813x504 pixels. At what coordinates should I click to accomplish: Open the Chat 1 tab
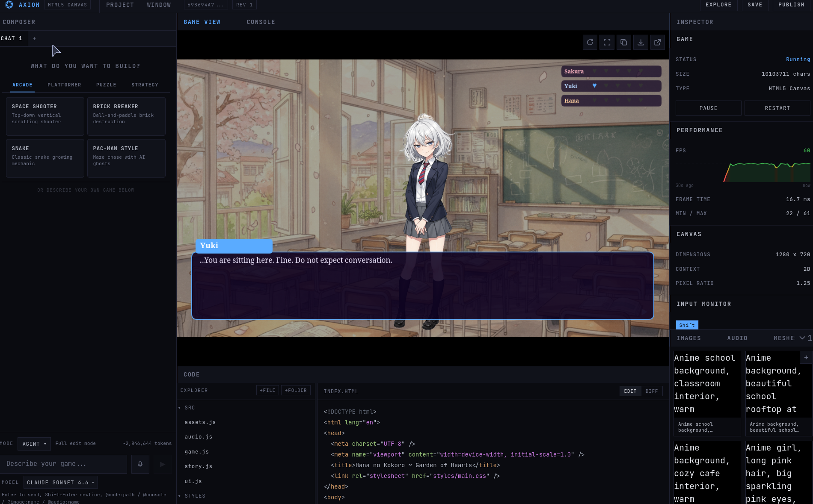tap(12, 39)
